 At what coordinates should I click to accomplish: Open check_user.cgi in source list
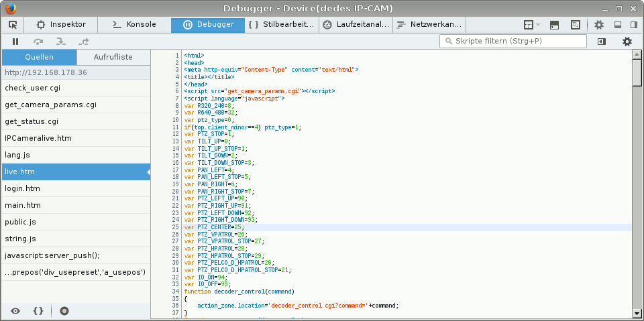tap(76, 88)
